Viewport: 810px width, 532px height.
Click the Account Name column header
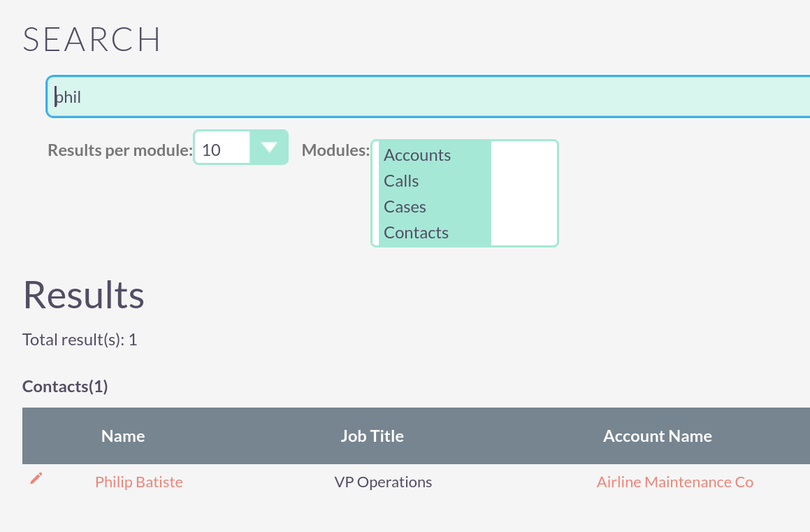pyautogui.click(x=658, y=436)
